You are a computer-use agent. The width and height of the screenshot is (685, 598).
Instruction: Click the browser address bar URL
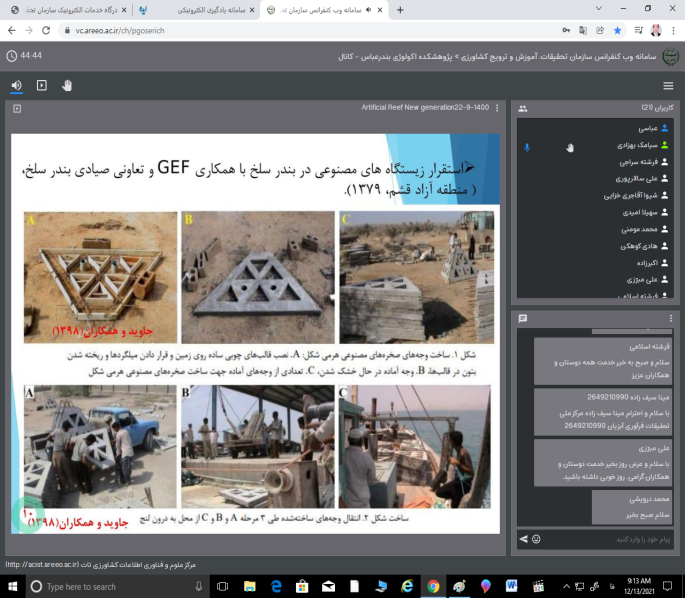(120, 30)
